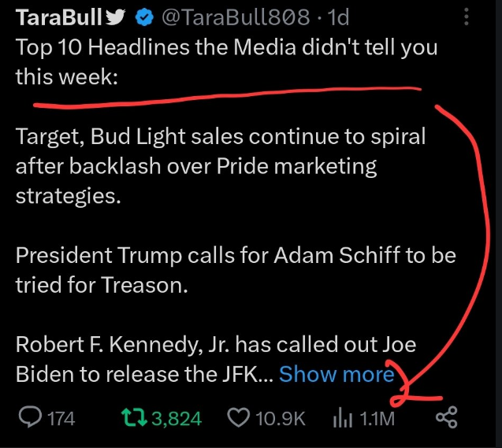Click the 10.9K likes count
Screen dimensions: 502x448
pyautogui.click(x=279, y=418)
